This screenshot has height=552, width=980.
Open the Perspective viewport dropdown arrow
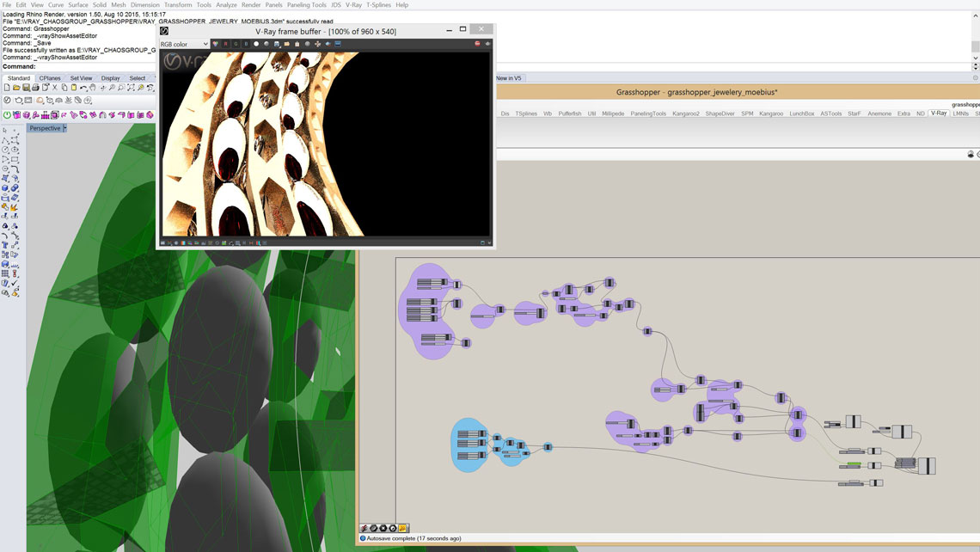[64, 128]
